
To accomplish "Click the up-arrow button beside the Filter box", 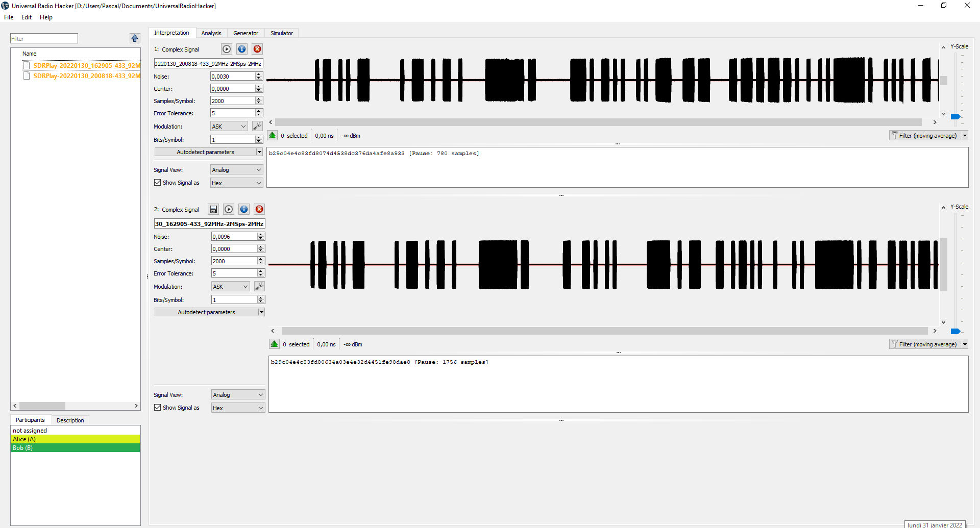I will point(135,38).
